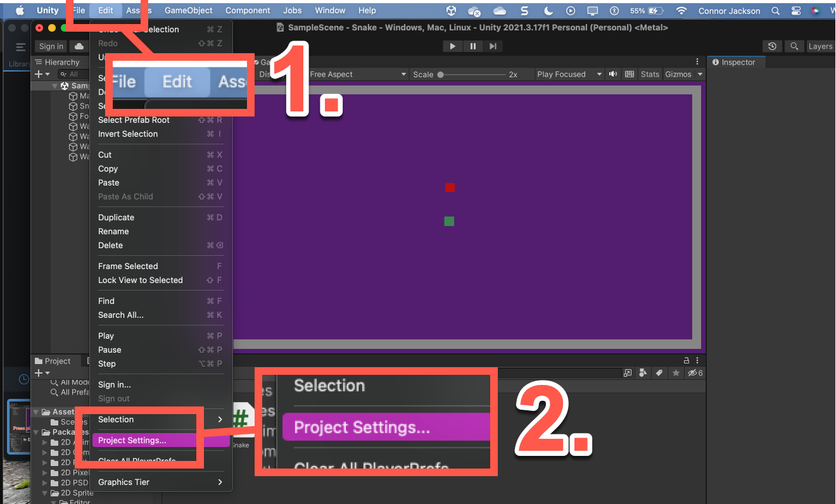Open the Play Focused dropdown

click(x=569, y=74)
